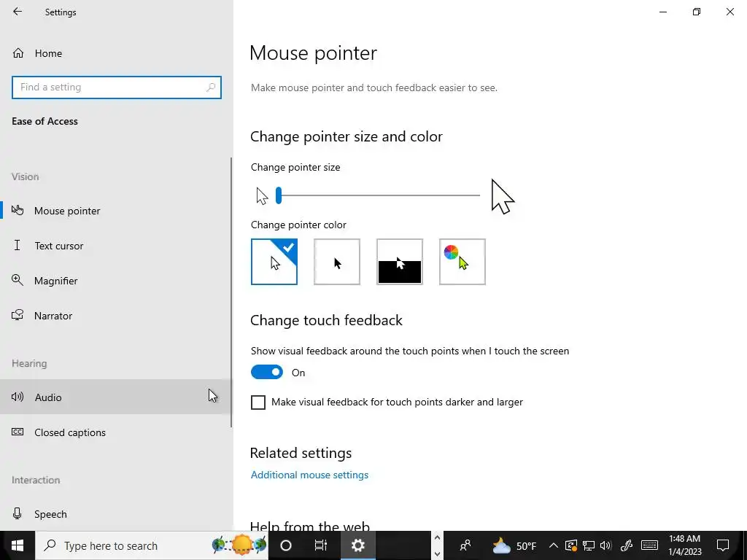Open the Home settings page
The width and height of the screenshot is (747, 560).
117,53
